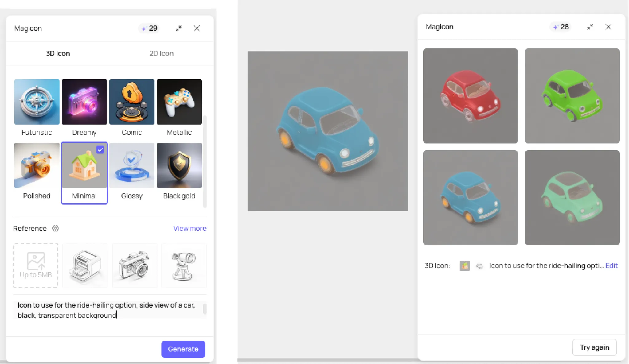Click the style list scrollbar
Screen dimensions: 629x364
pos(205,162)
